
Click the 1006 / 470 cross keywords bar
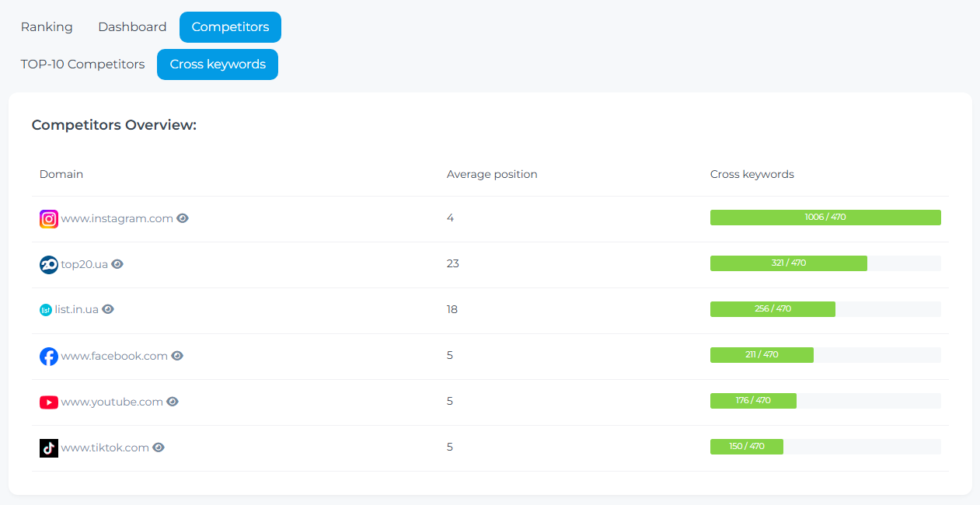click(825, 218)
